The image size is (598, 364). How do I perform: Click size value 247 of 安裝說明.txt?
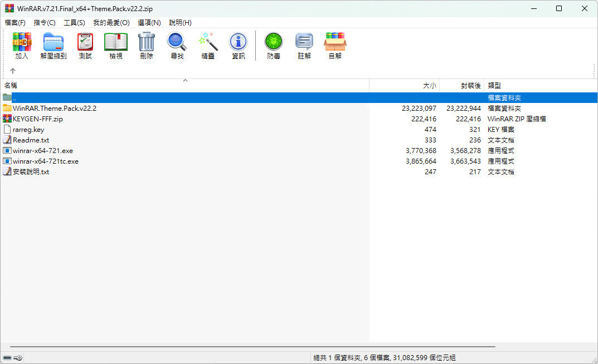[430, 172]
